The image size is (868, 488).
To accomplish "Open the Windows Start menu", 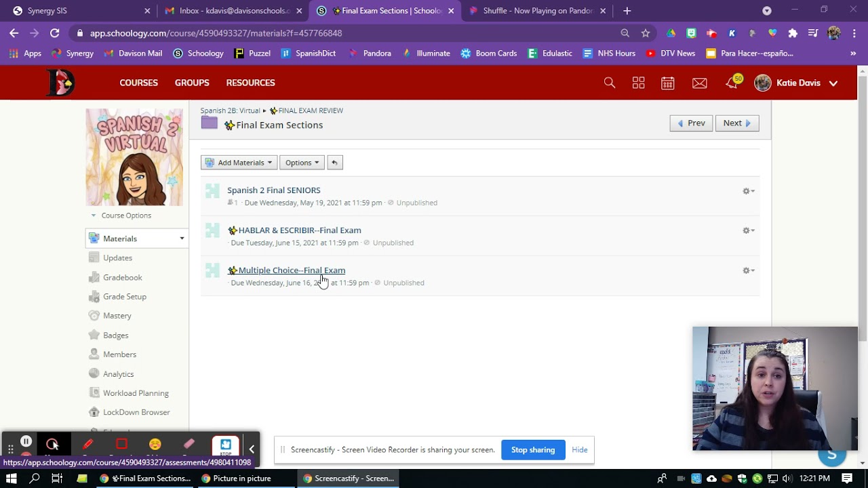I will coord(12,479).
